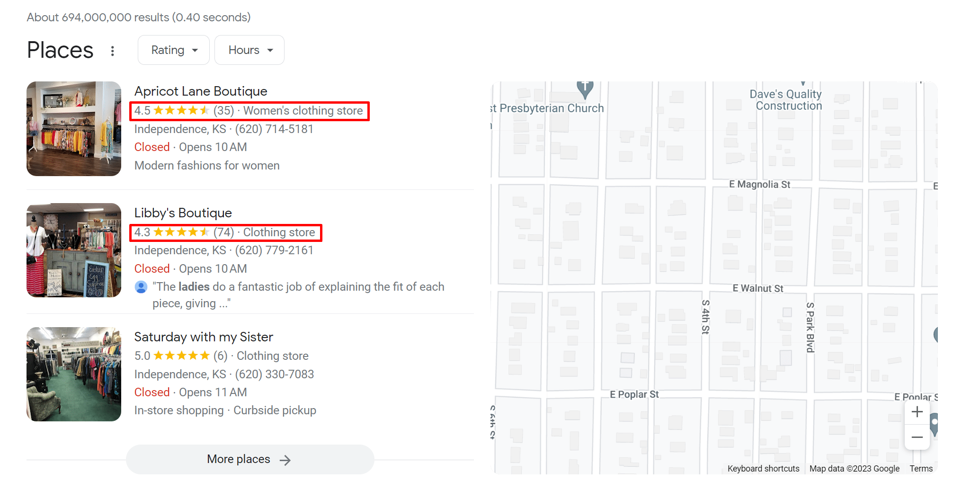This screenshot has width=980, height=490.
Task: Expand the Hours filter dropdown
Action: (x=249, y=50)
